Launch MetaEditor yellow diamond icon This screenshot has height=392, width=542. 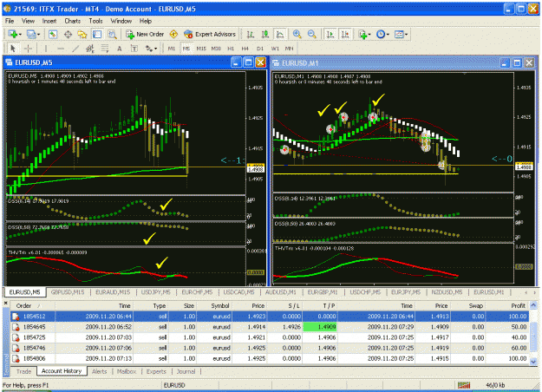173,34
